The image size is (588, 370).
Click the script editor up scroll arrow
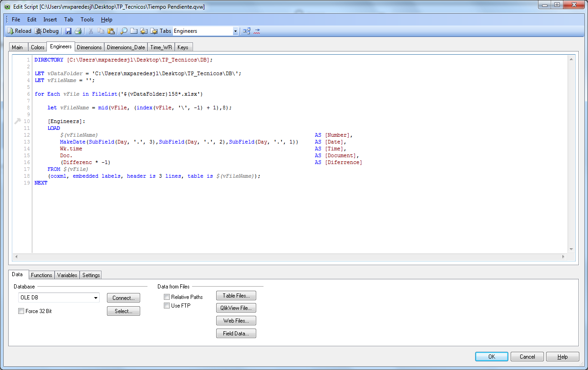(x=572, y=59)
